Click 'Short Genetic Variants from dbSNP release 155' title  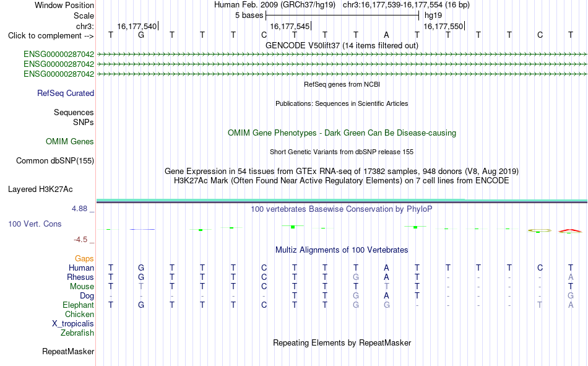click(342, 152)
